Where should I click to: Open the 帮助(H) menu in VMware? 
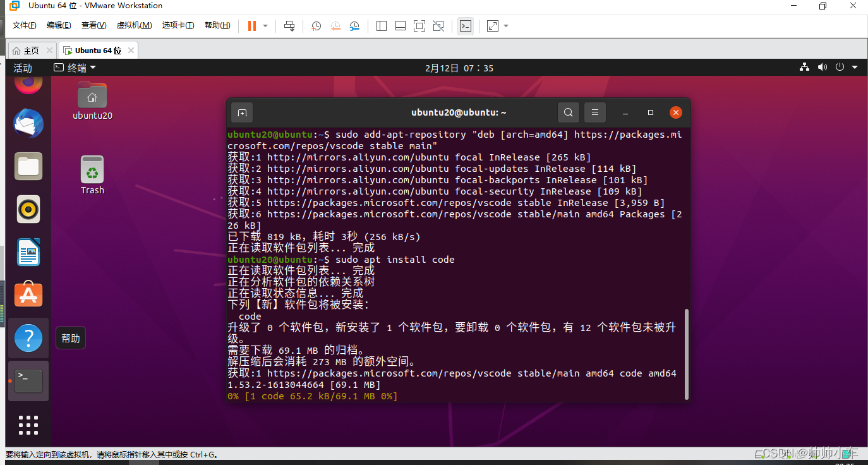(217, 25)
